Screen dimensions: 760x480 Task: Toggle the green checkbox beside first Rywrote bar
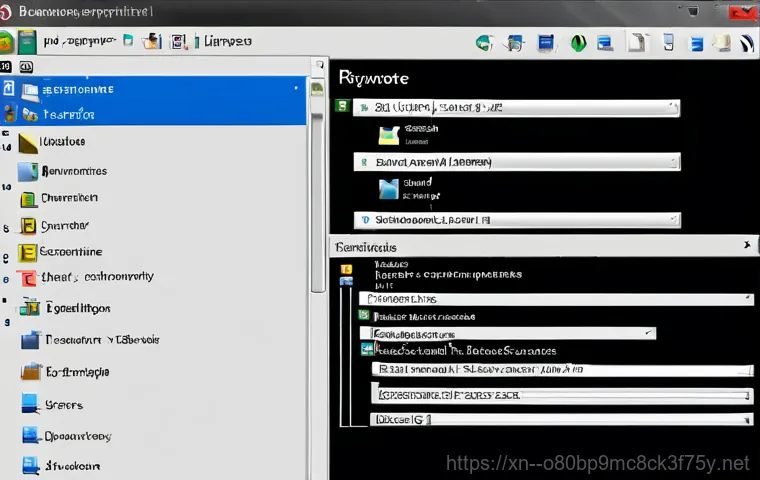click(342, 106)
